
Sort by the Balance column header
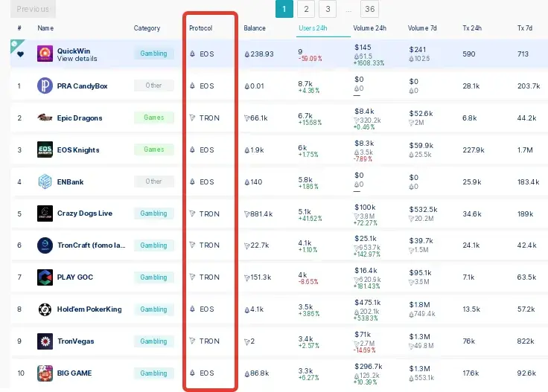click(x=255, y=28)
